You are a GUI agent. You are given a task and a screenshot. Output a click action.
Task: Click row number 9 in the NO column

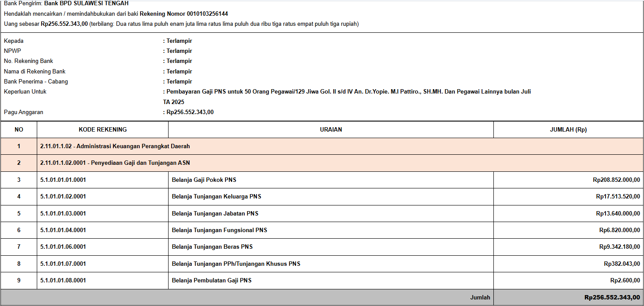[19, 281]
